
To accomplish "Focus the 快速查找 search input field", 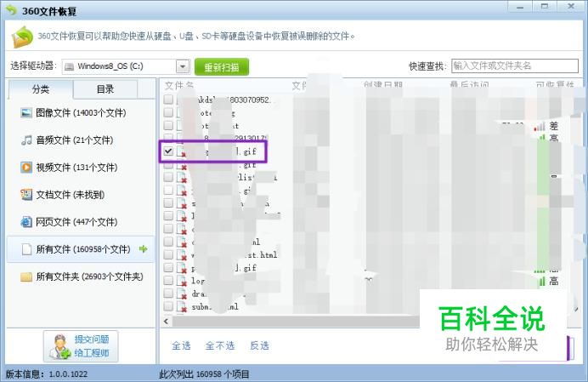I will coord(515,66).
